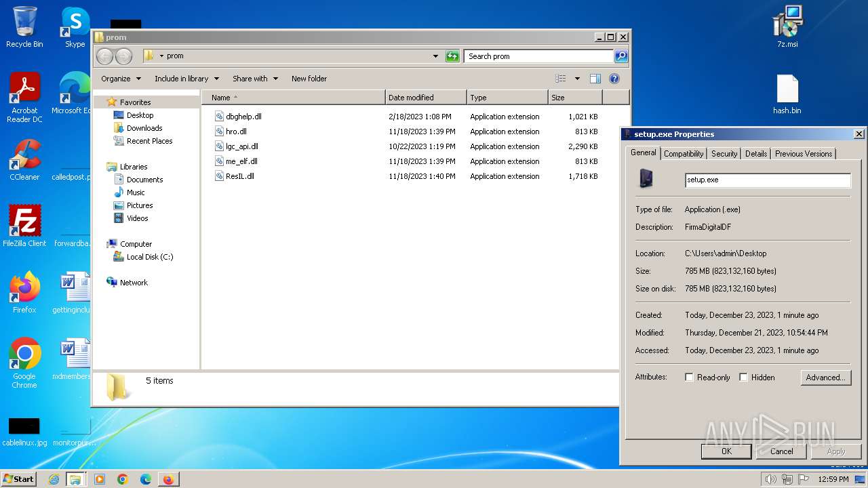Click the search magnifier icon in Explorer
Image resolution: width=868 pixels, height=488 pixels.
[620, 56]
